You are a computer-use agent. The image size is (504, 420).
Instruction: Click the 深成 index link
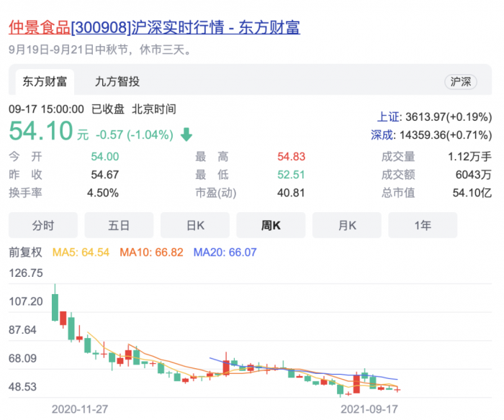click(x=382, y=135)
